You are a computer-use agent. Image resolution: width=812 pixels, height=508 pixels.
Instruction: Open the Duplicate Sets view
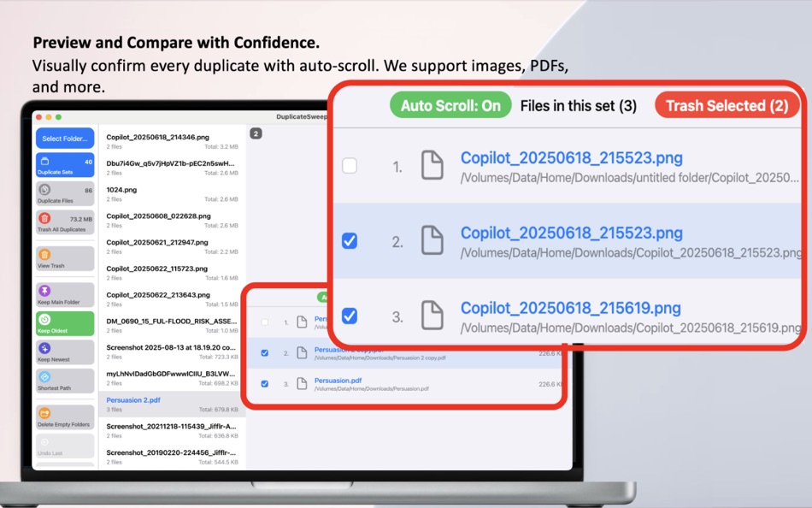tap(65, 165)
